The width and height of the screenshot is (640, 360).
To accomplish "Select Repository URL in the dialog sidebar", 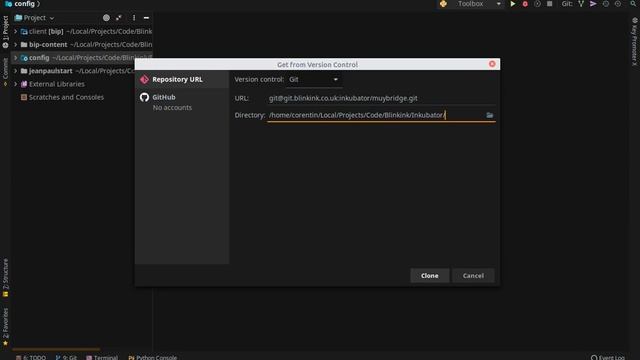I will [x=182, y=80].
